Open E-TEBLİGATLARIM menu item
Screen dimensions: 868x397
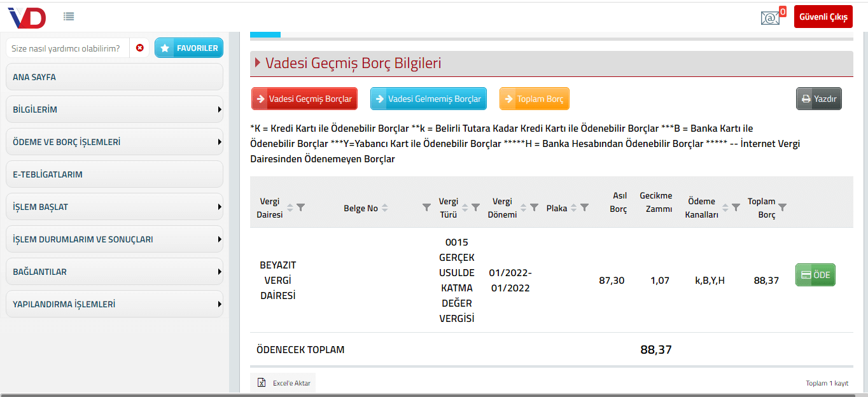(x=115, y=174)
